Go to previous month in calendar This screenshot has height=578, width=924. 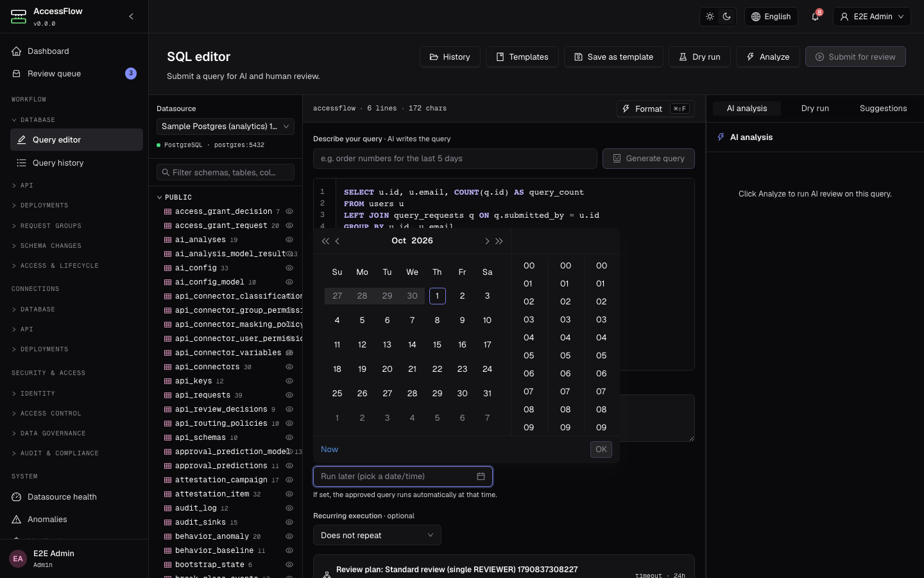(x=338, y=241)
